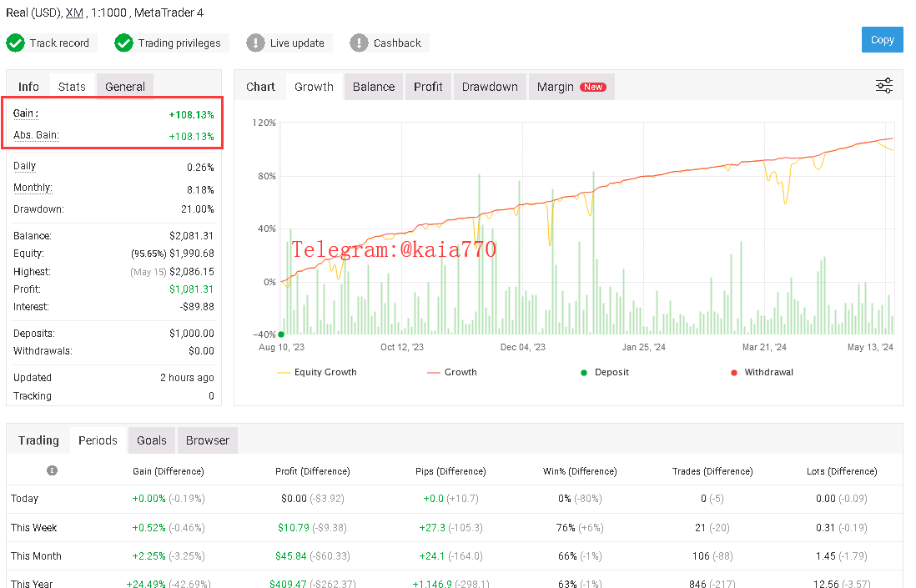The height and width of the screenshot is (588, 916).
Task: Switch to the Browser tab
Action: point(208,440)
